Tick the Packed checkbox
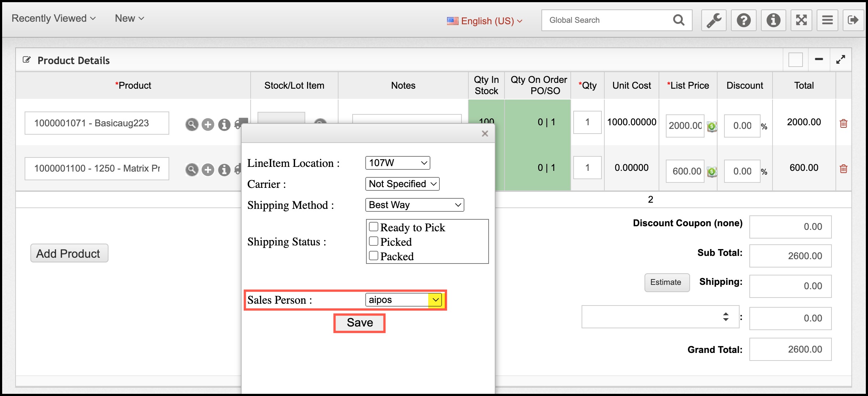The width and height of the screenshot is (868, 396). pyautogui.click(x=374, y=256)
